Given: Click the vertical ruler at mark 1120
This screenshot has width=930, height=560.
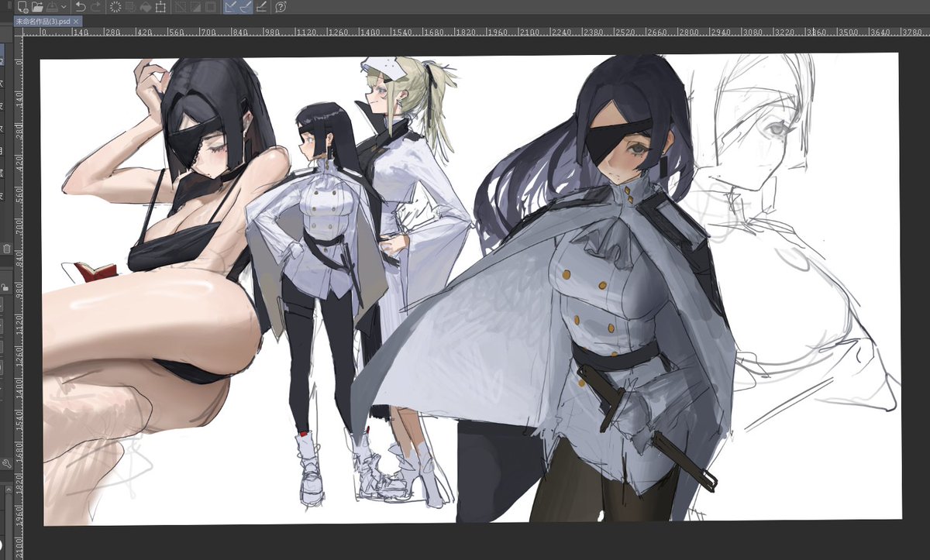Looking at the screenshot, I should point(20,326).
